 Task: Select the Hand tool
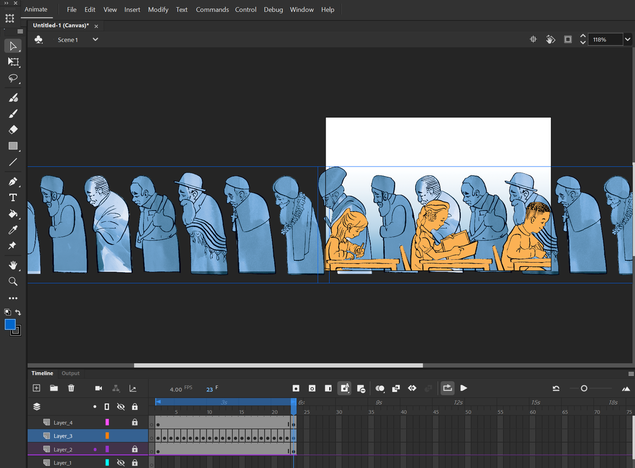[x=13, y=265]
